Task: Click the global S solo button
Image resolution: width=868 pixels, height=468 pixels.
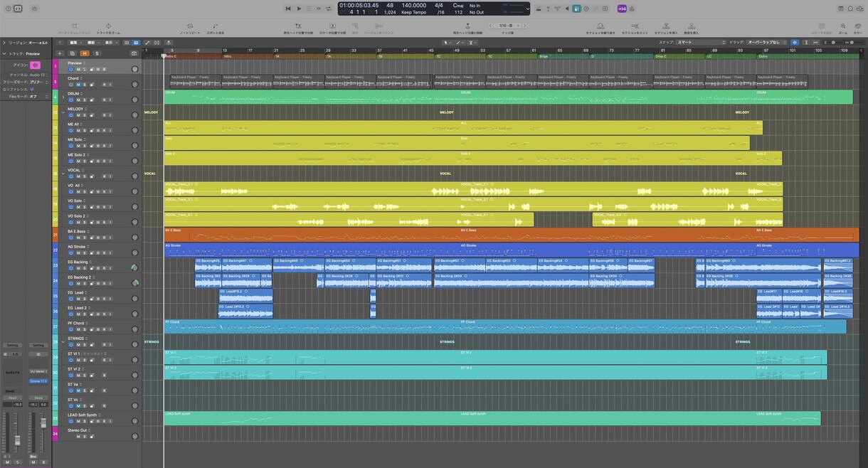Action: tap(97, 53)
